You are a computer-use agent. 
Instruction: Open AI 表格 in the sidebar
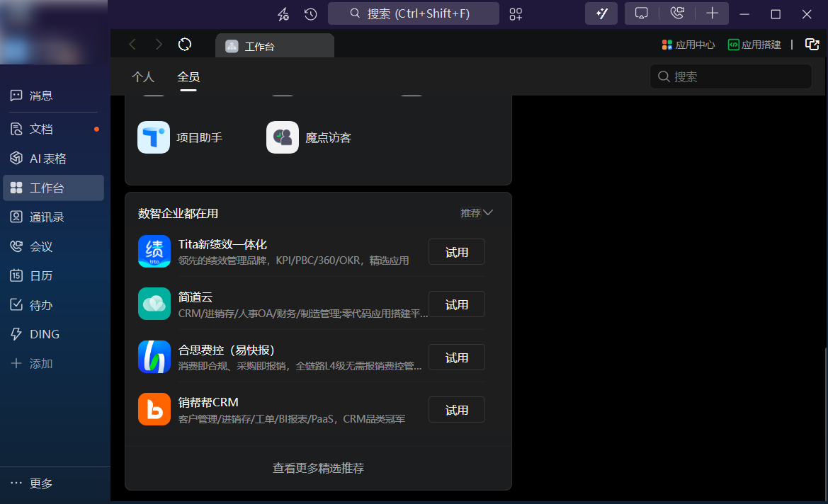click(x=53, y=159)
